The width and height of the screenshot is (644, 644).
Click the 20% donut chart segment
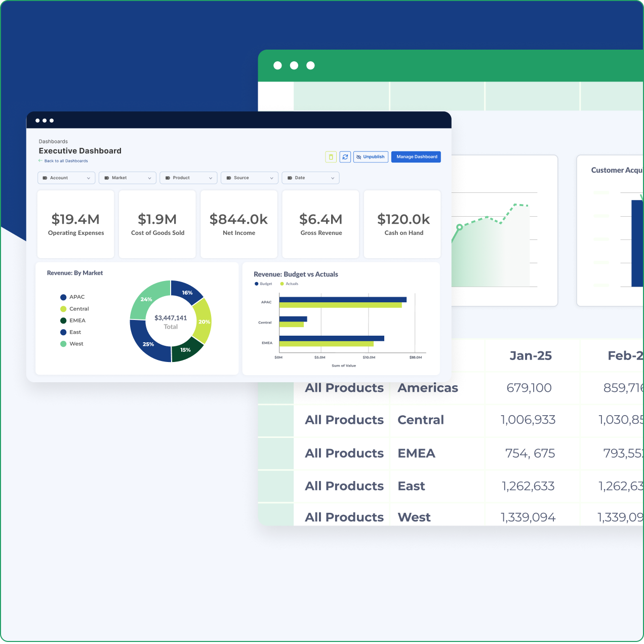(x=203, y=322)
